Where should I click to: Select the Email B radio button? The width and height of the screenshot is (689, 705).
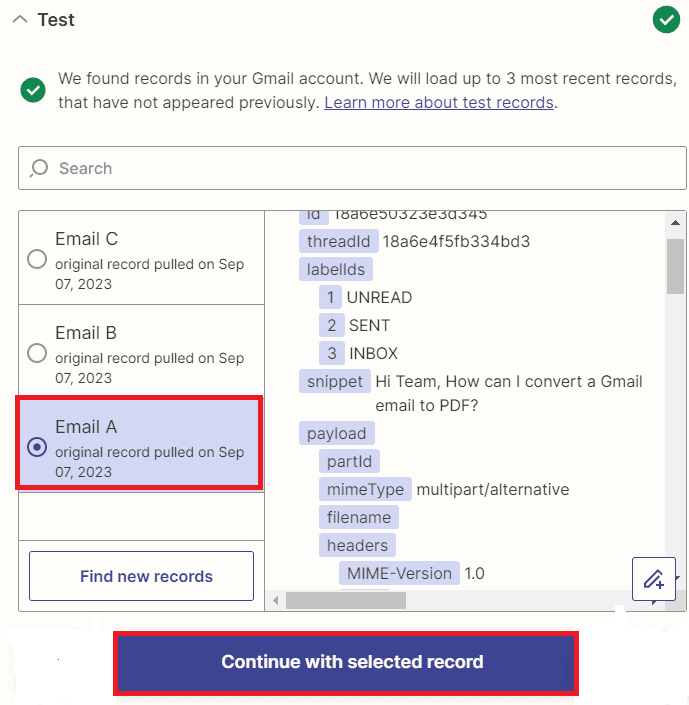point(37,353)
